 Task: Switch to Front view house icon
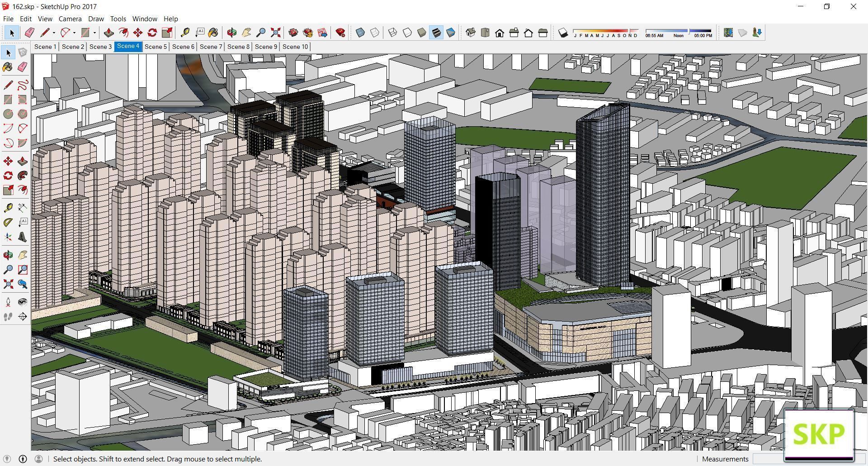(x=500, y=33)
